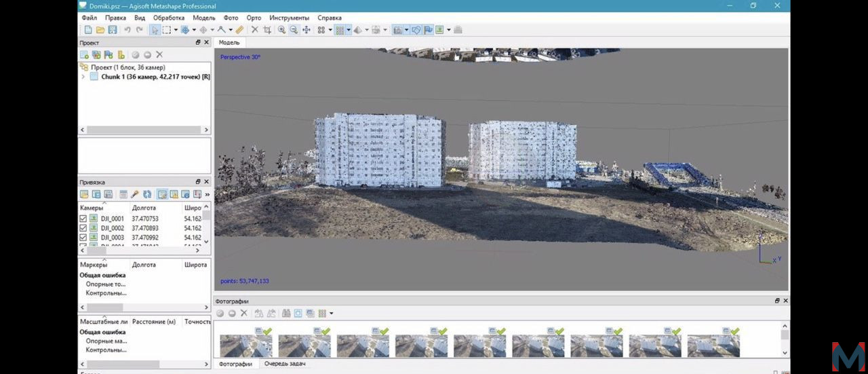
Task: Open the draw polyline tool dropdown arrow
Action: [x=231, y=30]
